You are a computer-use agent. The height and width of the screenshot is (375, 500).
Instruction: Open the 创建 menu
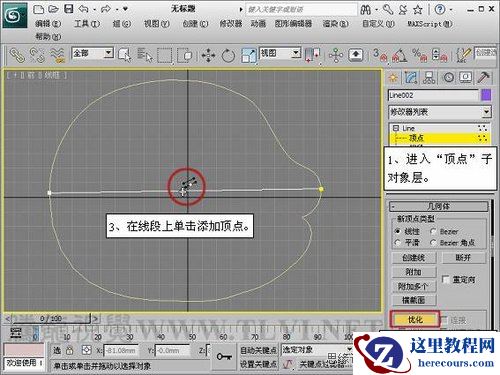tap(195, 24)
